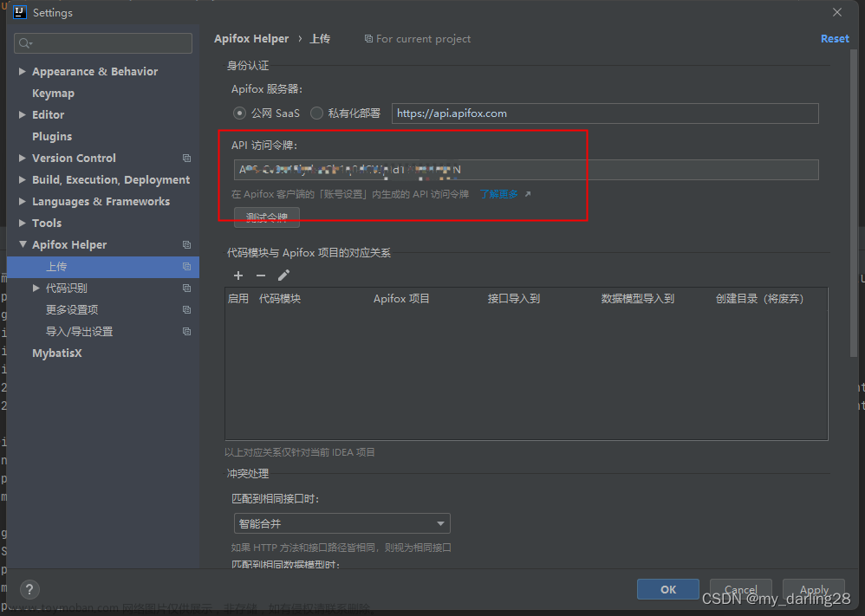Click the Apifox Helper breadcrumb
This screenshot has width=865, height=616.
[x=251, y=39]
